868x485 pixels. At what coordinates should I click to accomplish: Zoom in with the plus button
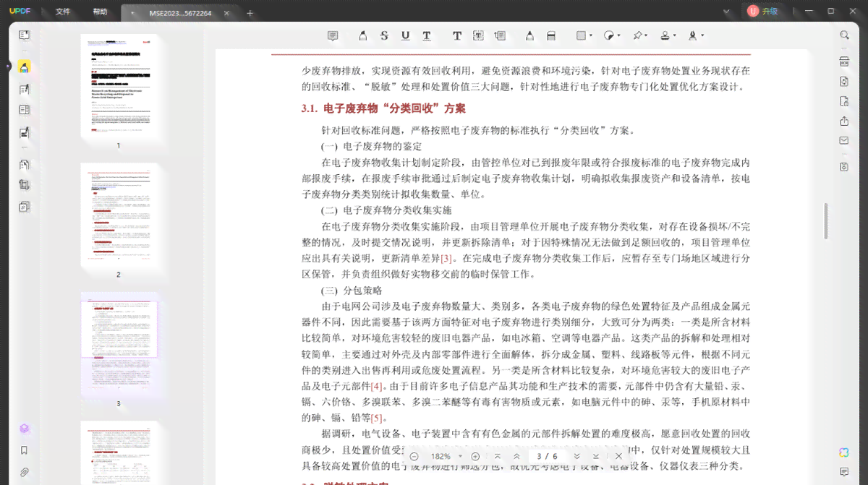click(x=475, y=456)
